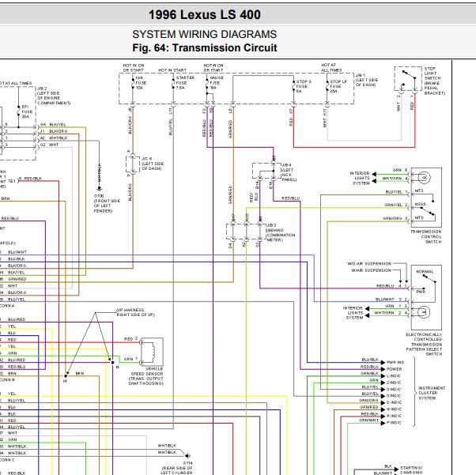This screenshot has width=476, height=475.
Task: Click the PWR IND arrow label
Action: point(395,363)
